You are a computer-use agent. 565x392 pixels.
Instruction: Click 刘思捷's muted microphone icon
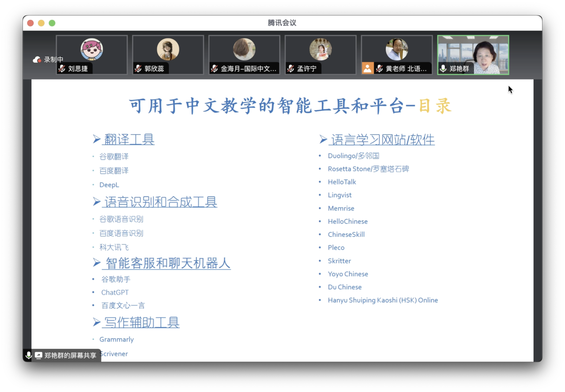[x=62, y=68]
